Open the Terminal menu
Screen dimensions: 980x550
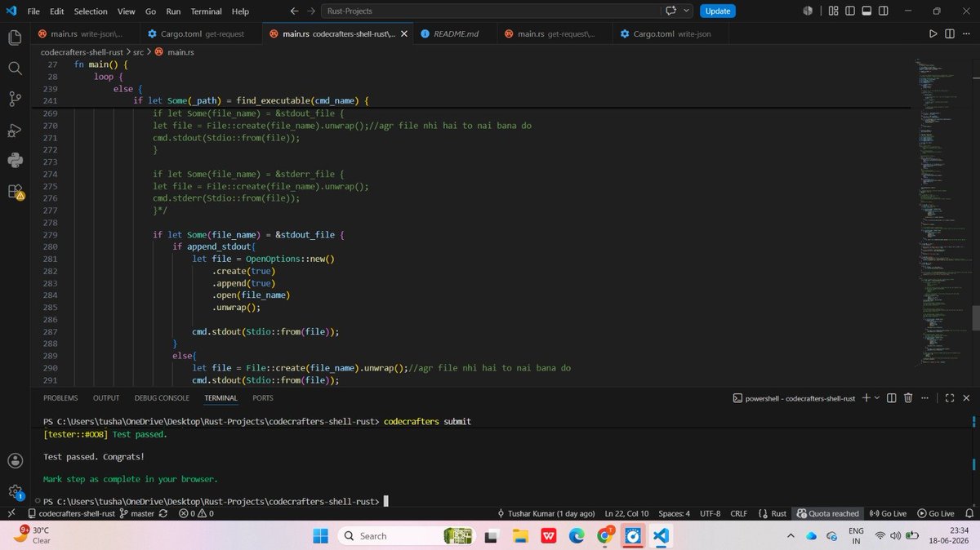pos(207,11)
